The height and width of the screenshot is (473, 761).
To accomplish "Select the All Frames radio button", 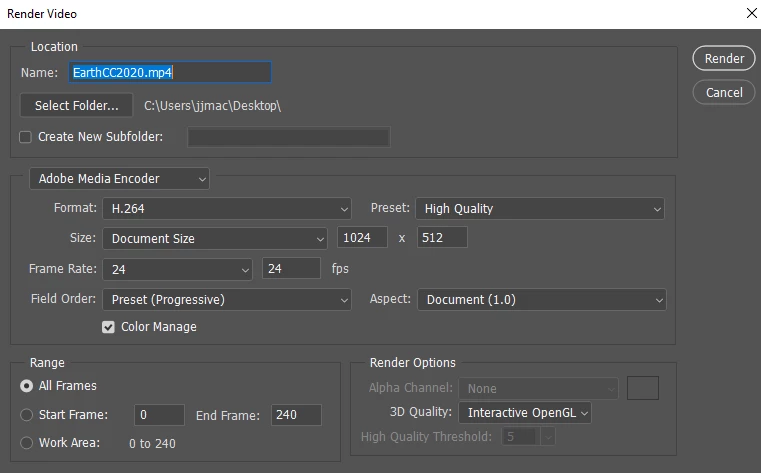I will pos(26,386).
